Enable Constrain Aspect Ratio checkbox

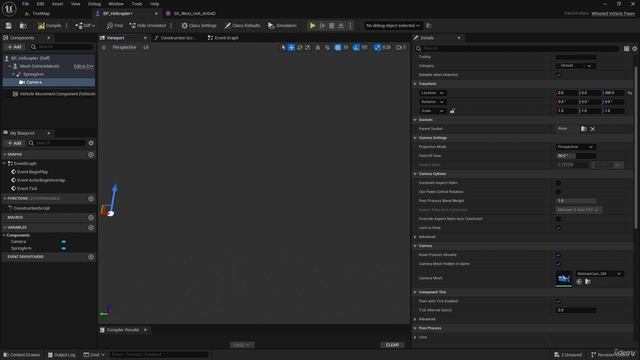pos(558,183)
